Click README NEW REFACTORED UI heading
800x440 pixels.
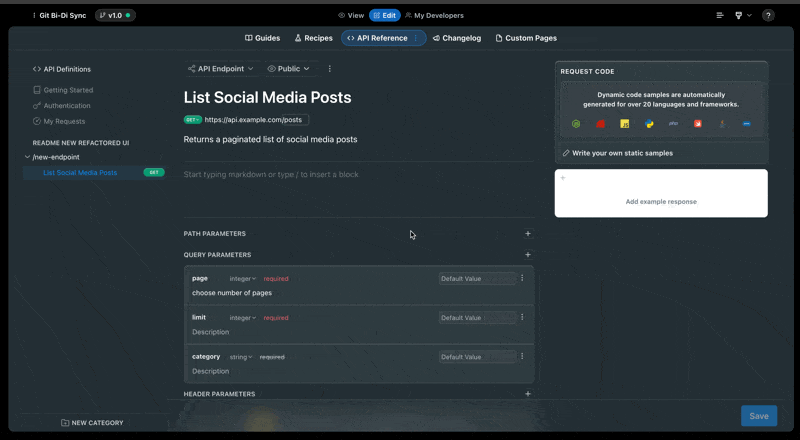point(81,143)
